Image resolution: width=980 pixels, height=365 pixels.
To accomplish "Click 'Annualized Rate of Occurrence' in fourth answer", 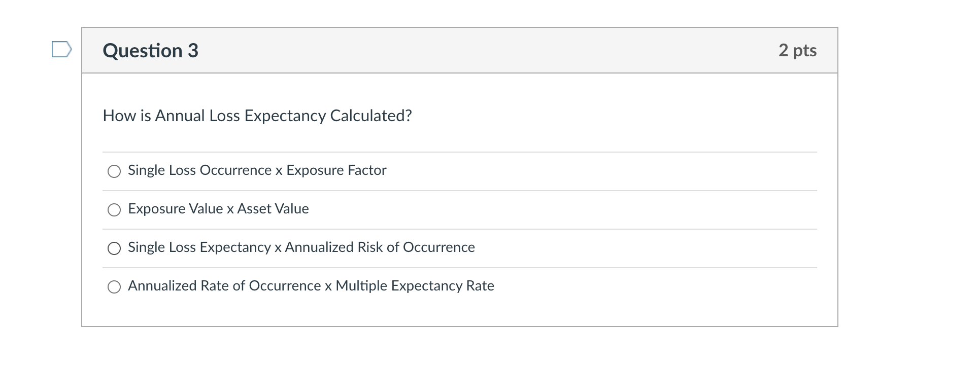I will coord(224,286).
